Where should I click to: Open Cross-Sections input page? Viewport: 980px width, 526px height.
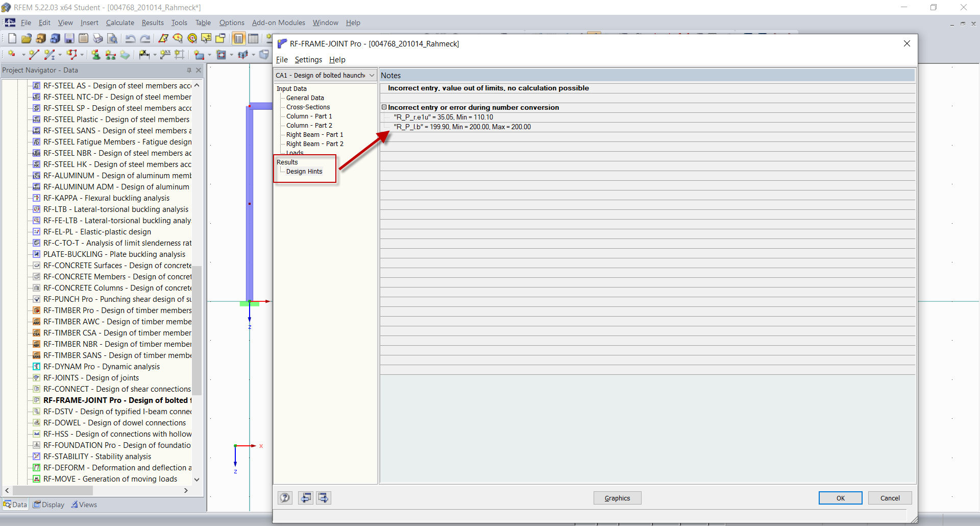click(308, 107)
